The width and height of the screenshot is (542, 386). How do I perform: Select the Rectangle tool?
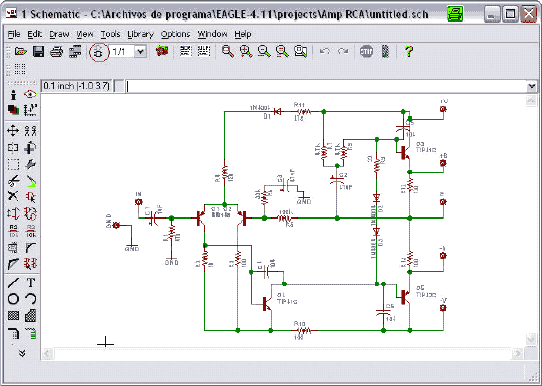click(13, 316)
